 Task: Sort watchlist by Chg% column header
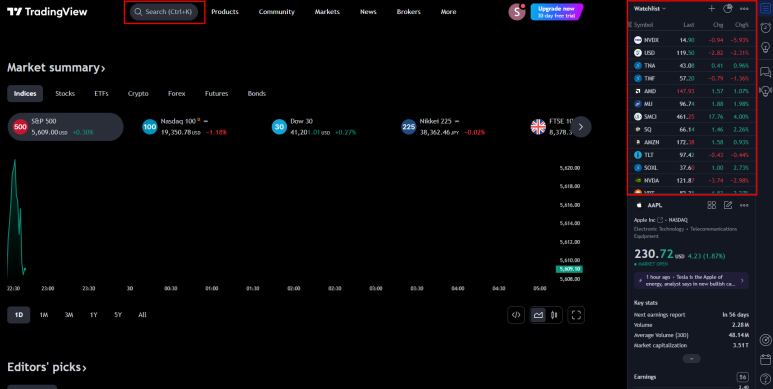pos(741,25)
